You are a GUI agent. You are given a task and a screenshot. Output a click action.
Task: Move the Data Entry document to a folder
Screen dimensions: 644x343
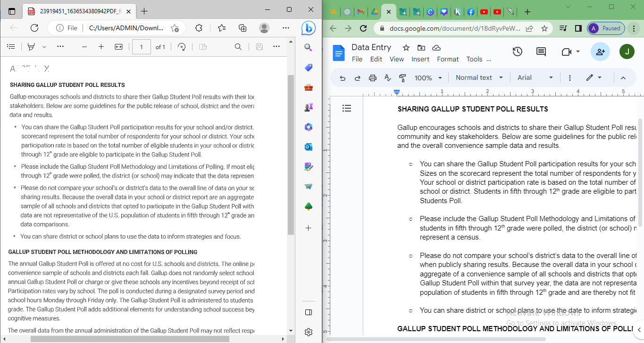click(x=421, y=47)
